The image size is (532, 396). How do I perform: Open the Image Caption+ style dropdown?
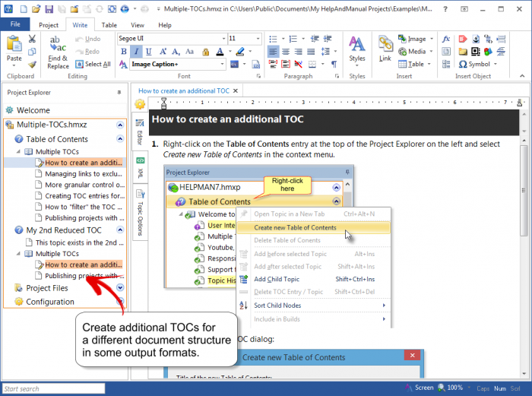[x=222, y=64]
